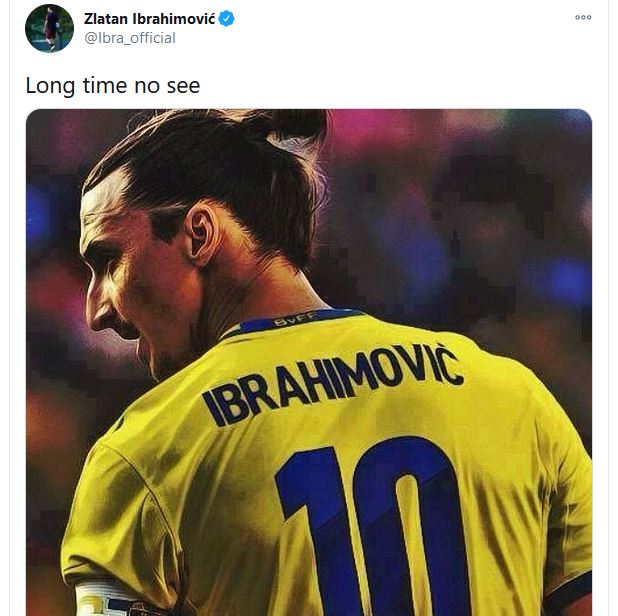Image resolution: width=618 pixels, height=616 pixels.
Task: Click the captain armband on the sleeve
Action: (114, 599)
